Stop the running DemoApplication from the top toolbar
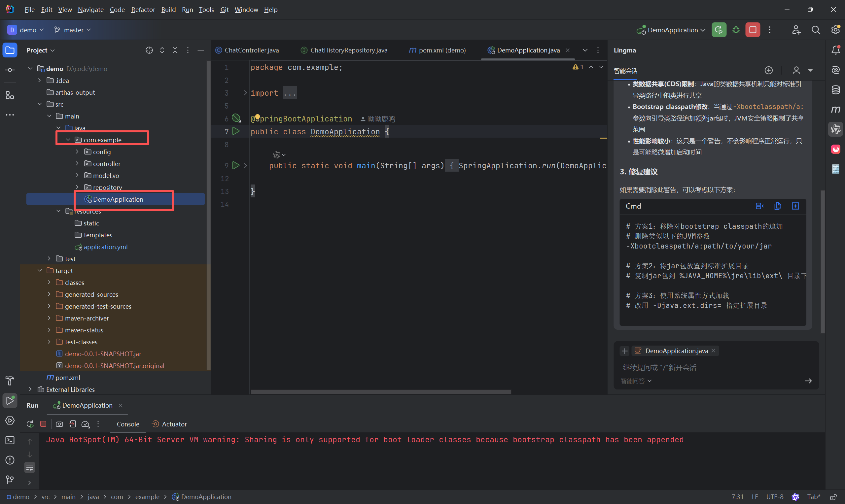 tap(753, 30)
